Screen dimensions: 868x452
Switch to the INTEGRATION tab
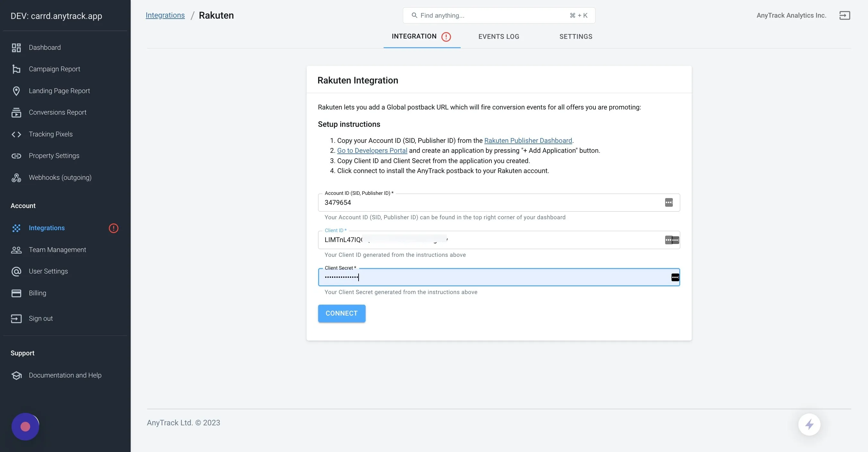422,36
